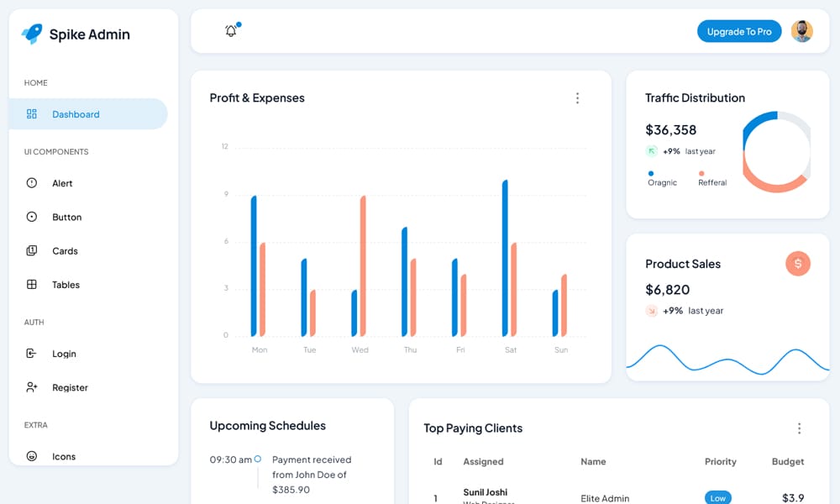Open the Tables section
The height and width of the screenshot is (504, 840).
pos(66,285)
